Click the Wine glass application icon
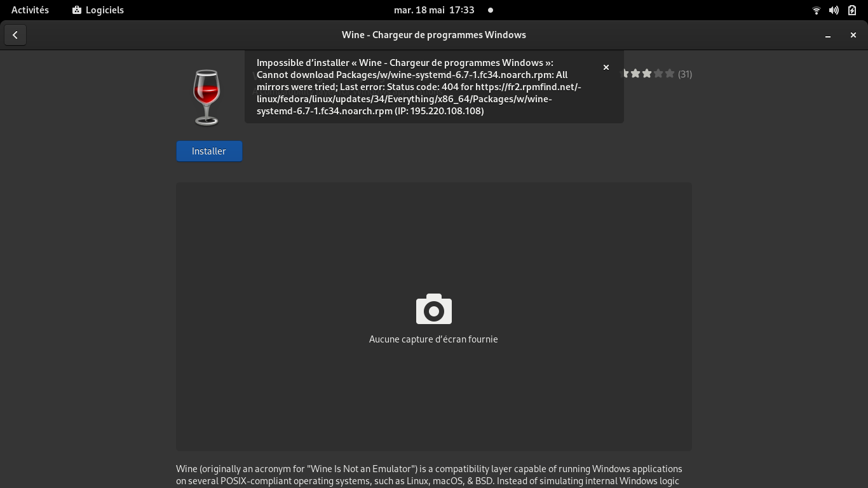 coord(207,97)
